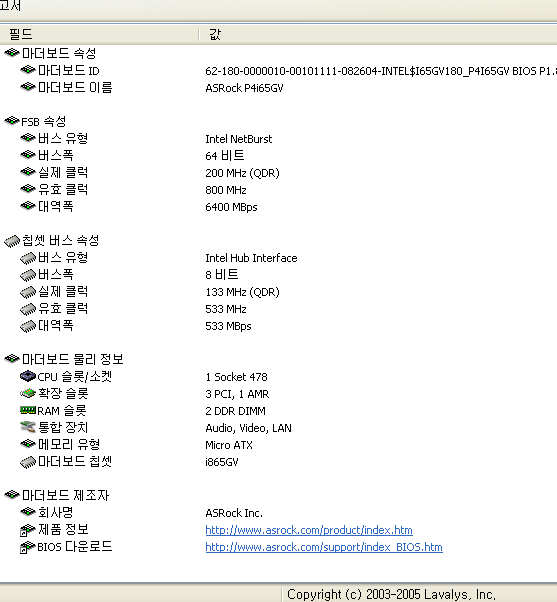Select the Intel NetBurst value

click(239, 139)
